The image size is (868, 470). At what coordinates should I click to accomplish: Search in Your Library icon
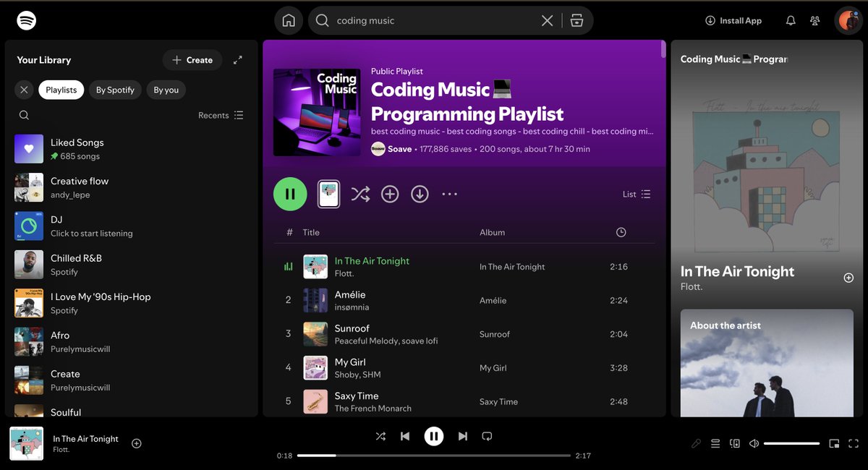coord(24,115)
